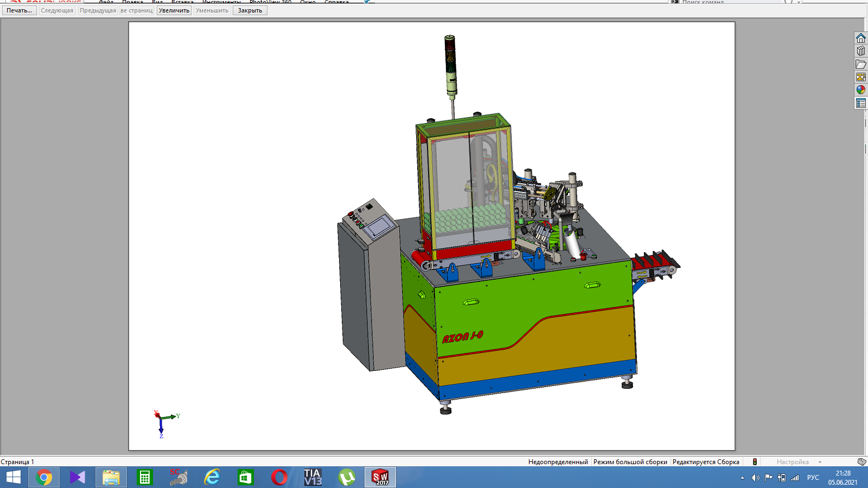
Task: Open the Action Center flag icon
Action: point(768,478)
